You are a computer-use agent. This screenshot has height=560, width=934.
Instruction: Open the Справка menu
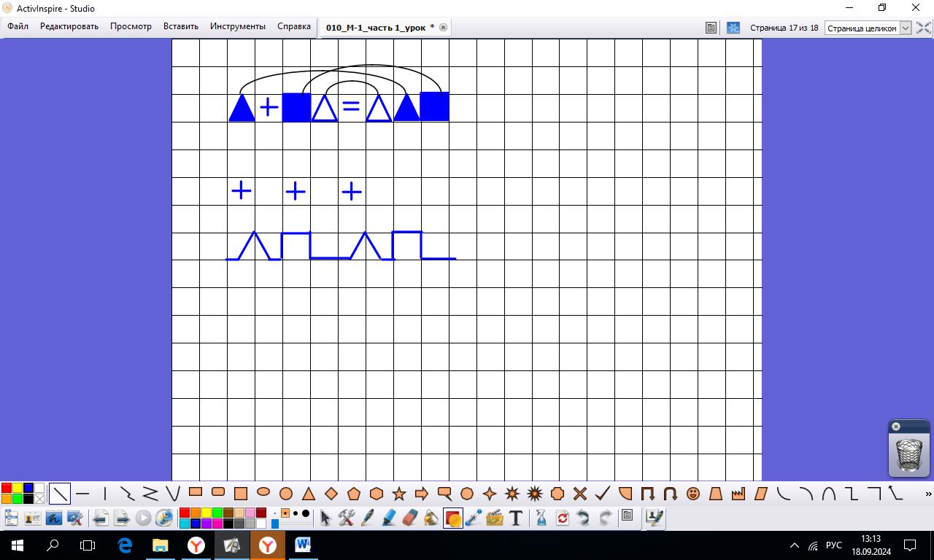pos(294,26)
